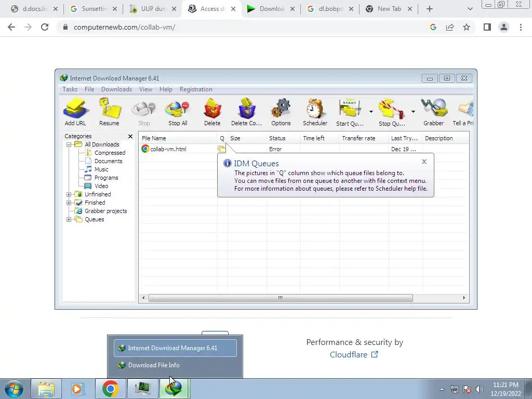Open Chrome profile avatar icon
Image resolution: width=532 pixels, height=399 pixels.
[x=504, y=27]
